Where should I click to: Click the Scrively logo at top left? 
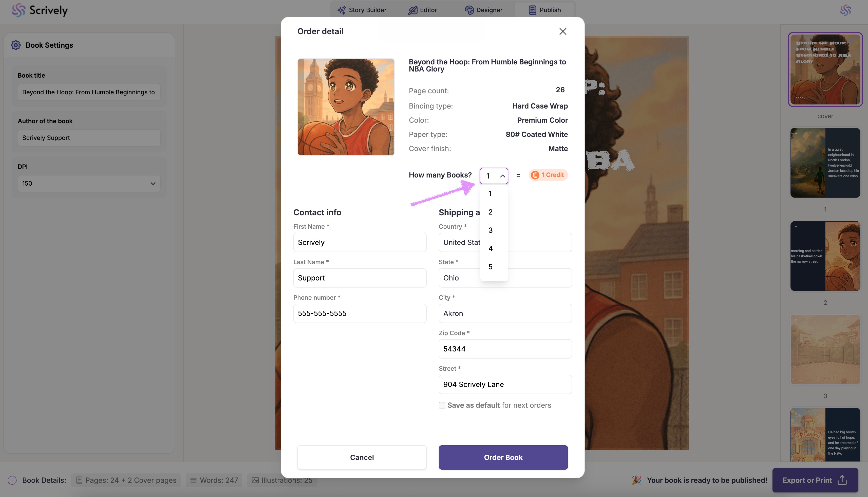[40, 10]
